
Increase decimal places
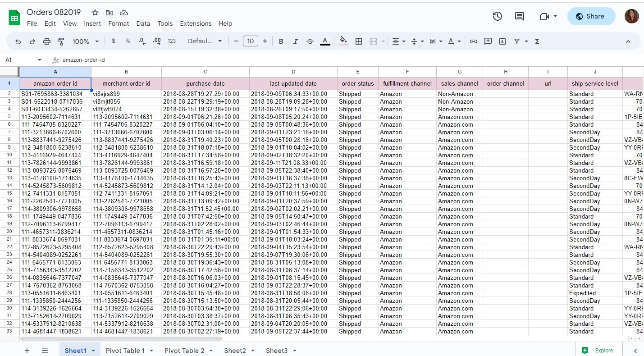click(157, 41)
